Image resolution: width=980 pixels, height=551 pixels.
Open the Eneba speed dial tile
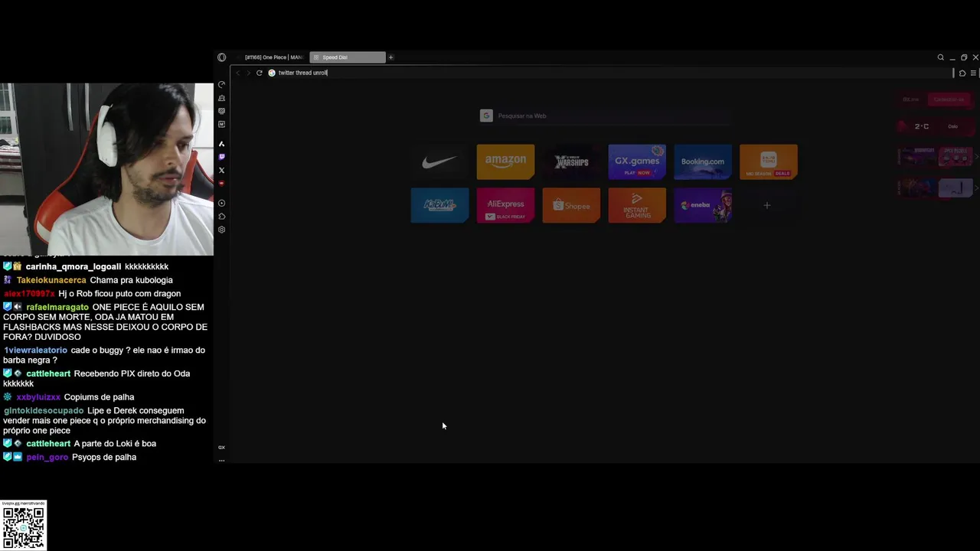[703, 205]
